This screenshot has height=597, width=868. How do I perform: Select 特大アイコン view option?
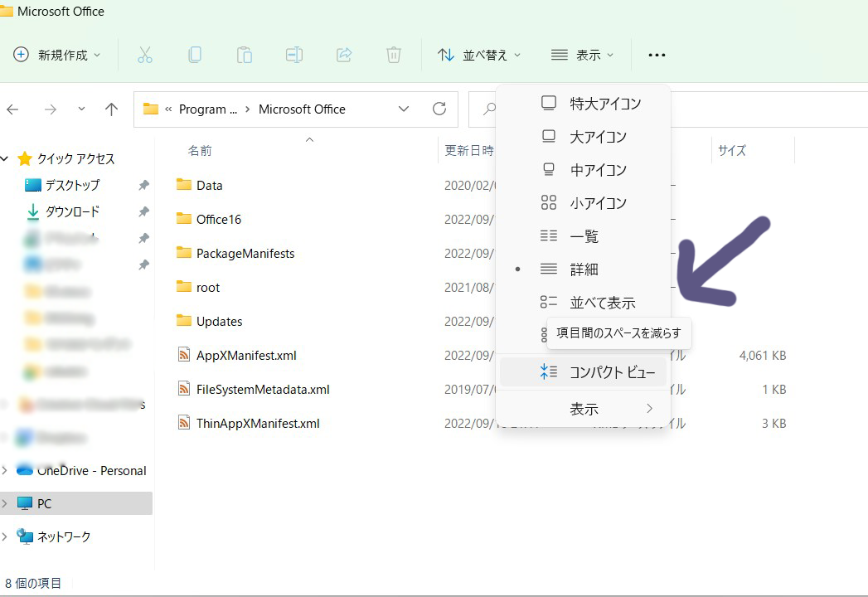[x=584, y=104]
